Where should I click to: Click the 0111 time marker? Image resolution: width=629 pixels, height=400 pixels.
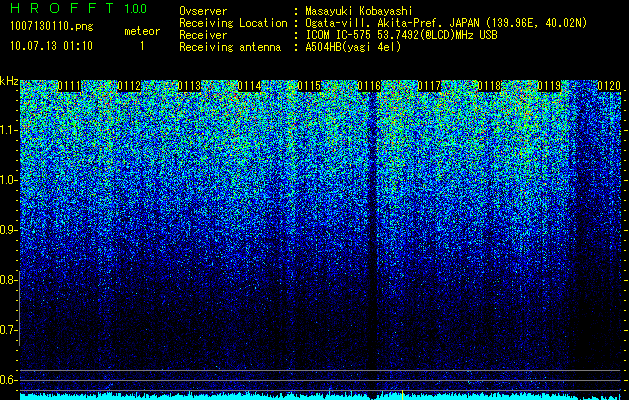pyautogui.click(x=70, y=86)
